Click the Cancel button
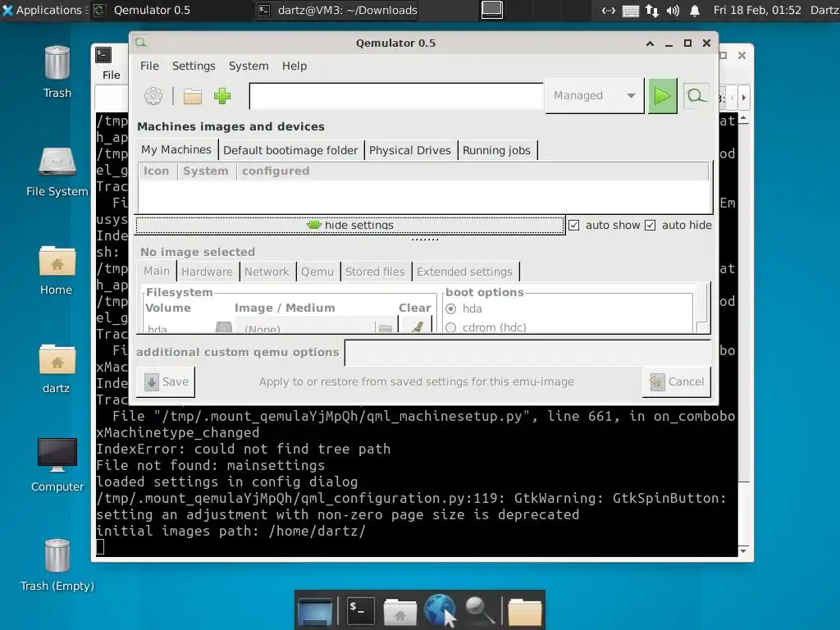 pos(677,382)
